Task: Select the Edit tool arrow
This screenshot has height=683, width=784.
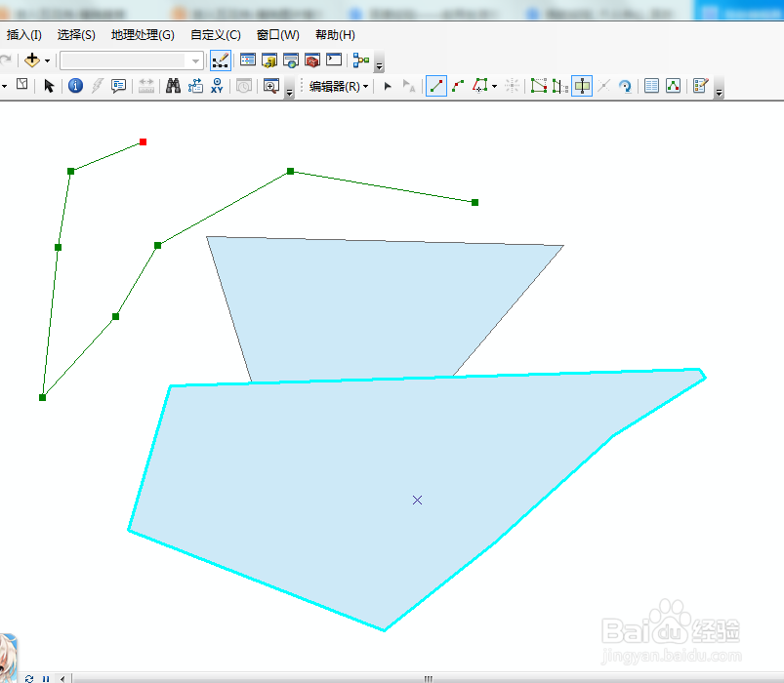Action: (388, 86)
